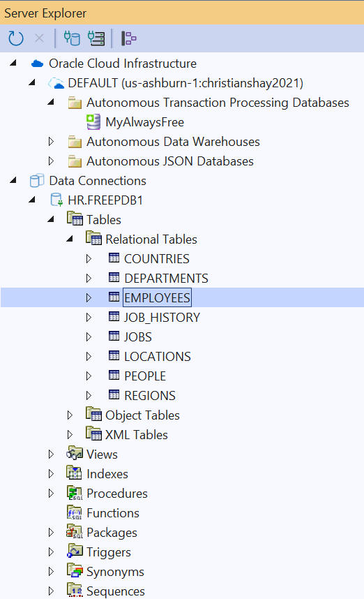
Task: Click the Oracle Cloud Infrastructure cloud icon
Action: 37,64
